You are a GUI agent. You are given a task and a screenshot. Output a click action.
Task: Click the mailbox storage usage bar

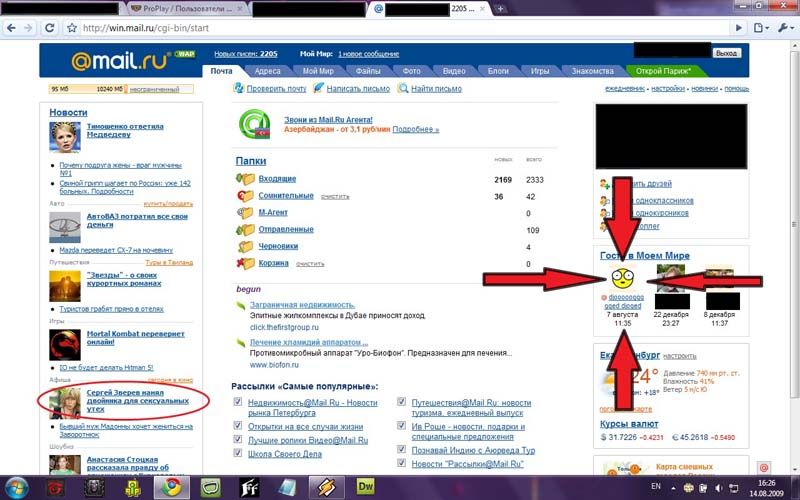pos(121,89)
